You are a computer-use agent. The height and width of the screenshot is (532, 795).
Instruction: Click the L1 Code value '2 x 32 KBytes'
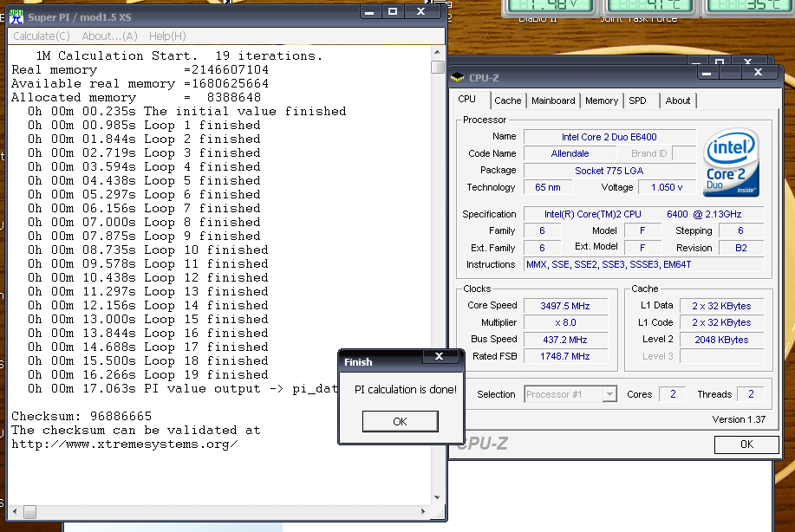[x=721, y=322]
